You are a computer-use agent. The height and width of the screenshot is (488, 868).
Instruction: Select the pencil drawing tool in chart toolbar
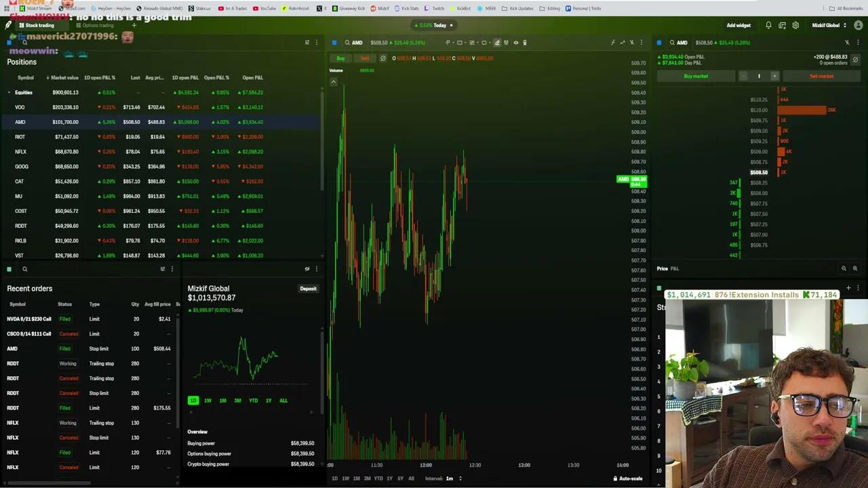497,43
